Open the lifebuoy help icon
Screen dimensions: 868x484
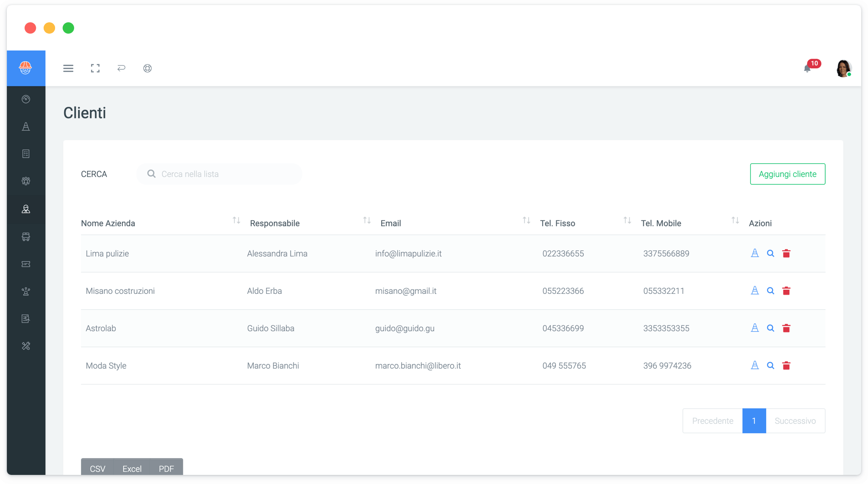coord(147,68)
